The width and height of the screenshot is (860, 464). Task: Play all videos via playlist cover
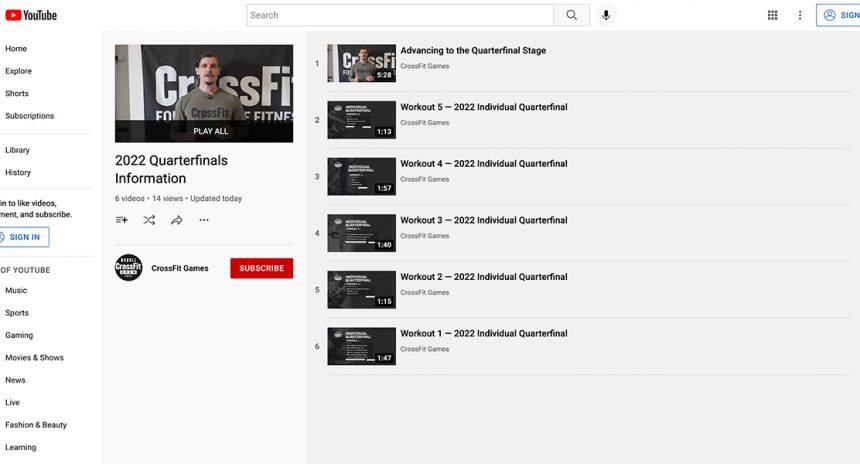204,93
